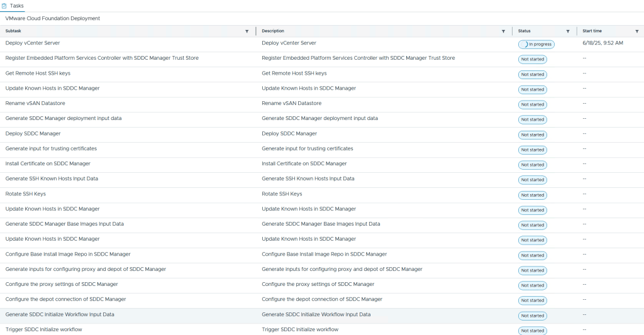Click the 6/18/25, 9:52 AM start time
Viewport: 644px width, 335px height.
(602, 43)
